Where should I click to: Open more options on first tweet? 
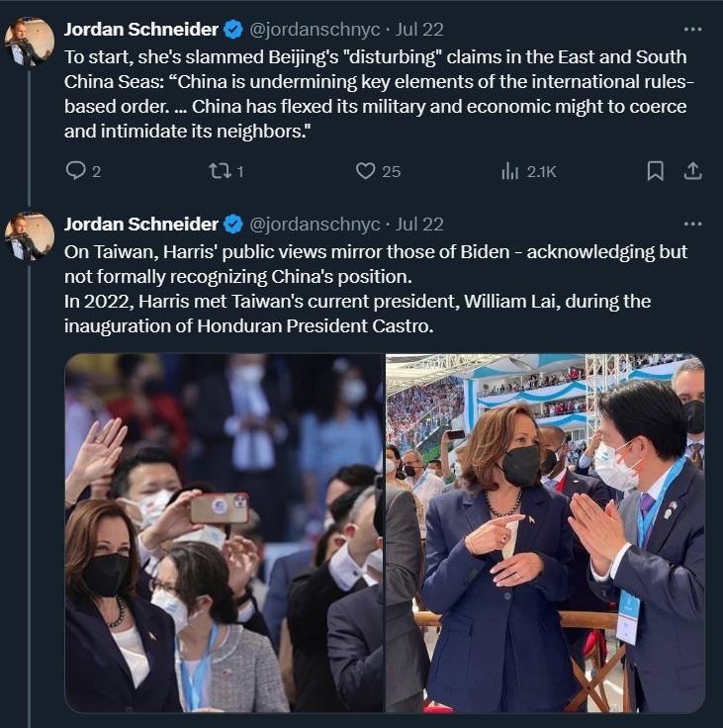tap(692, 29)
